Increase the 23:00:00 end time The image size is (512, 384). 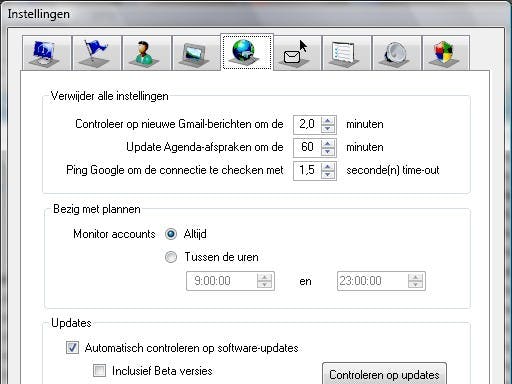pyautogui.click(x=415, y=277)
